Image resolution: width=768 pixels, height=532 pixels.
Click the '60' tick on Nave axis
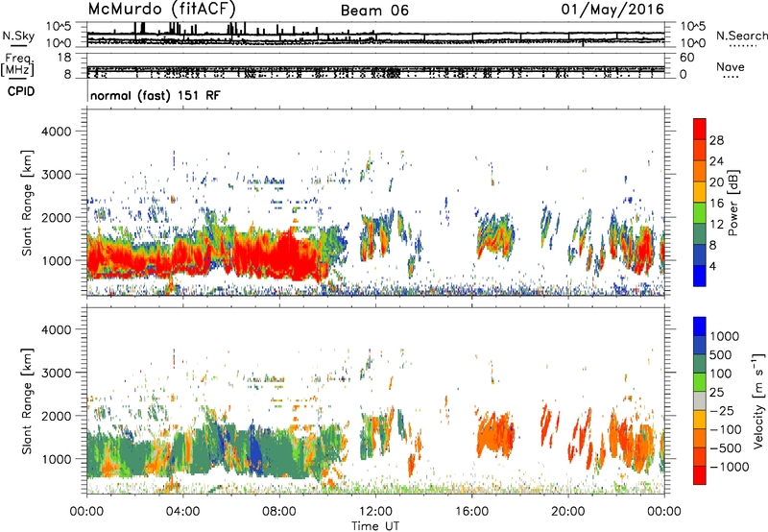(686, 58)
